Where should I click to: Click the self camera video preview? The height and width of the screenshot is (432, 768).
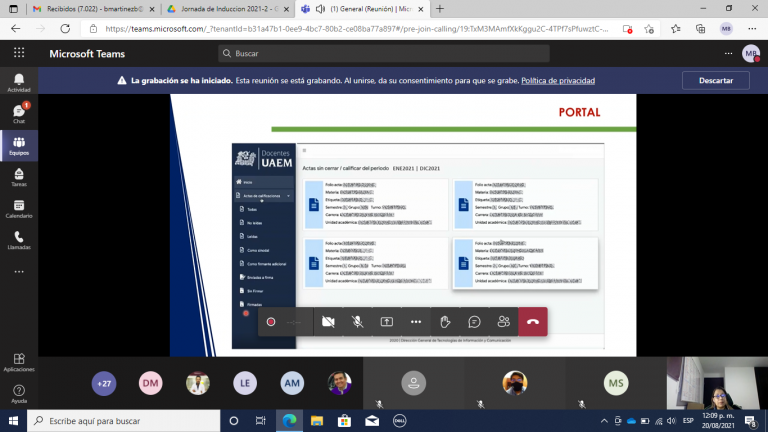[x=717, y=383]
